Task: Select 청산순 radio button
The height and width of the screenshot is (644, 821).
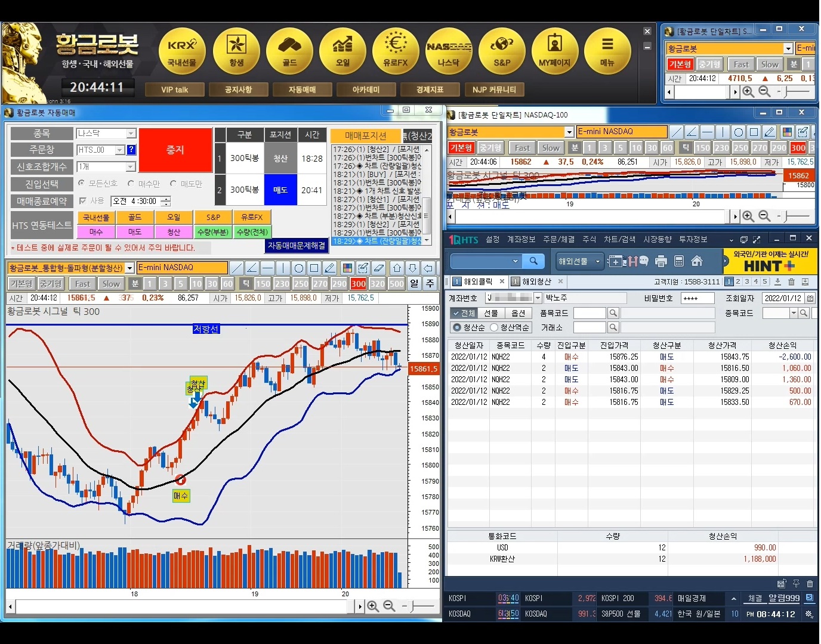Action: (x=457, y=327)
